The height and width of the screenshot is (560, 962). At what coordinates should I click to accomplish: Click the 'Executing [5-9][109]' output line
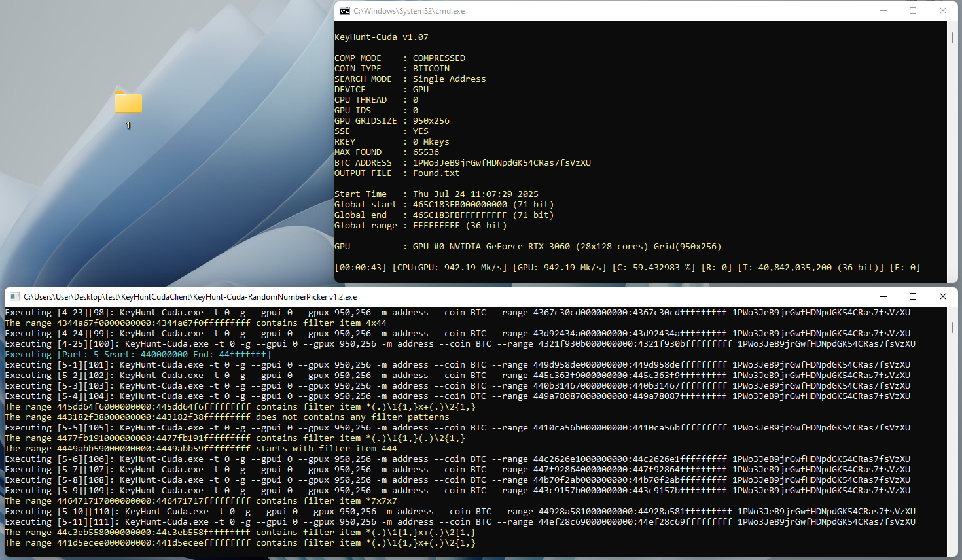coord(457,491)
